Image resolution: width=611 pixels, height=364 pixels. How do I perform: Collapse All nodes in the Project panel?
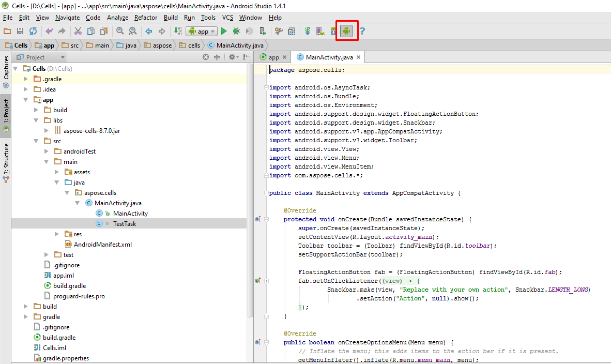pyautogui.click(x=217, y=57)
